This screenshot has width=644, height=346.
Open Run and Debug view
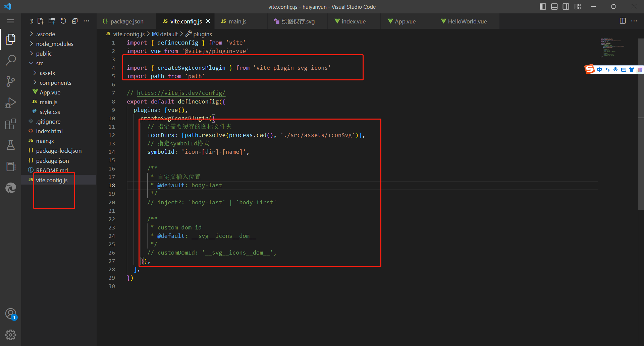(x=10, y=102)
